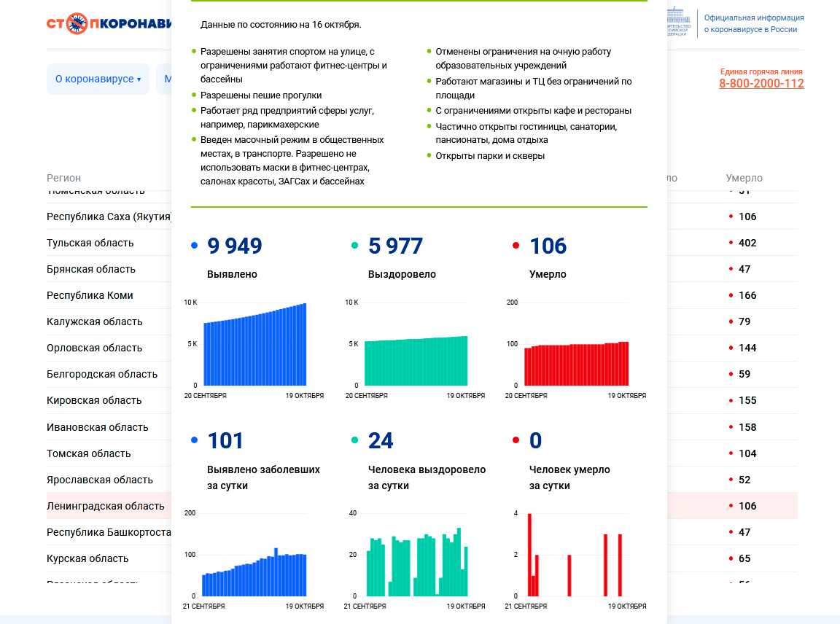Click the red dot beside 0 daily deaths
The height and width of the screenshot is (624, 840).
pos(516,440)
